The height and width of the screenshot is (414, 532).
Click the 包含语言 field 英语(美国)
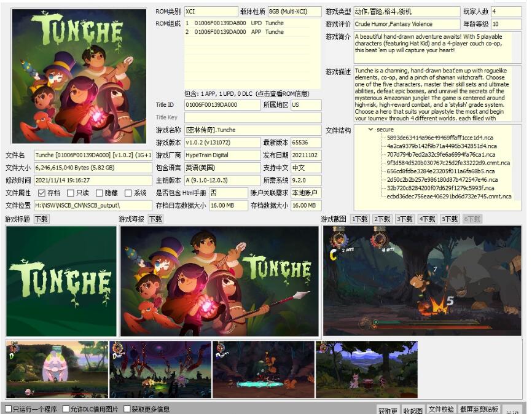tap(222, 168)
